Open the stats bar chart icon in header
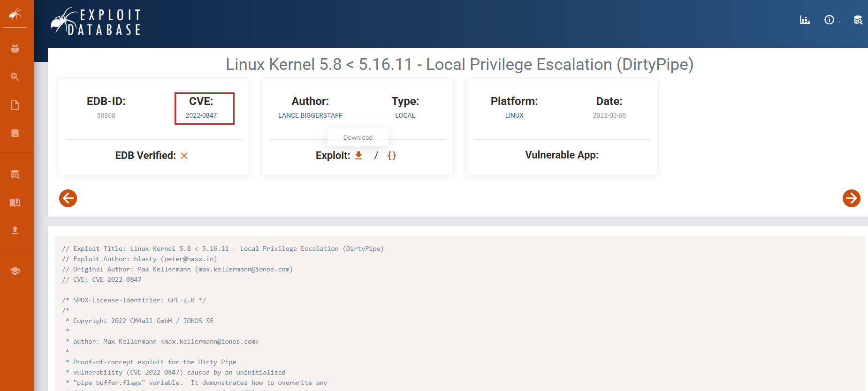This screenshot has height=391, width=868. coord(805,20)
